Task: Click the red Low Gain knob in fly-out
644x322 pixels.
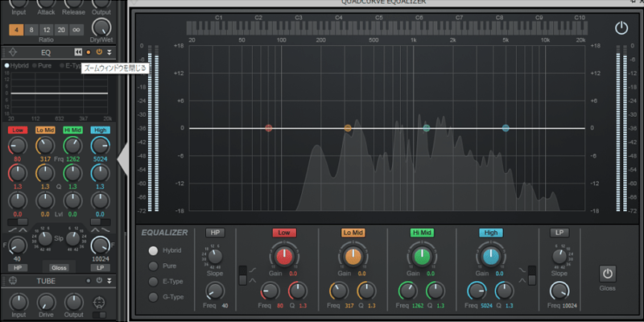Action: coord(284,257)
